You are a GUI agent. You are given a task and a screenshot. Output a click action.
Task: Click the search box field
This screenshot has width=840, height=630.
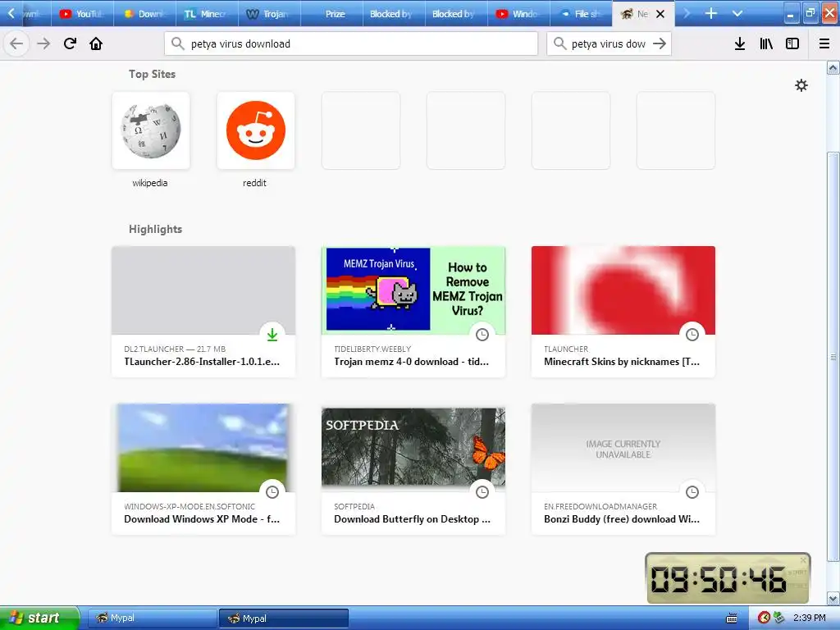coord(609,43)
